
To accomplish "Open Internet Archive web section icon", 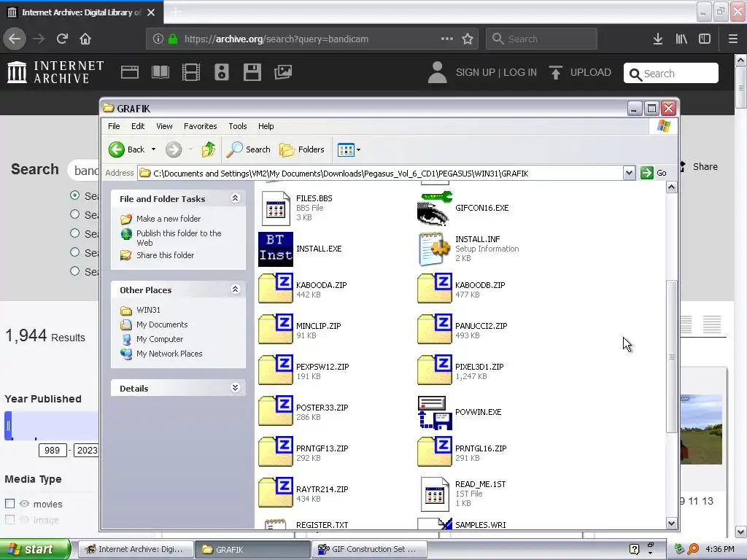I will click(x=130, y=72).
